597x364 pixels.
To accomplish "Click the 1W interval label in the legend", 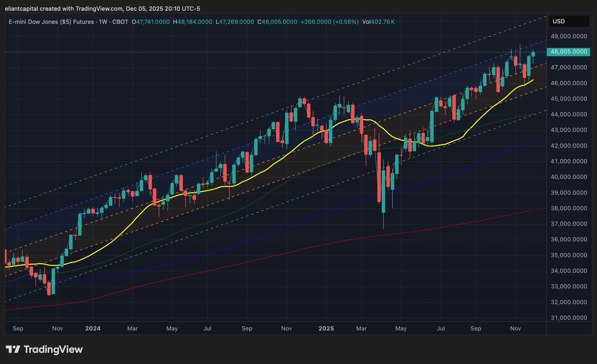I will click(x=103, y=22).
